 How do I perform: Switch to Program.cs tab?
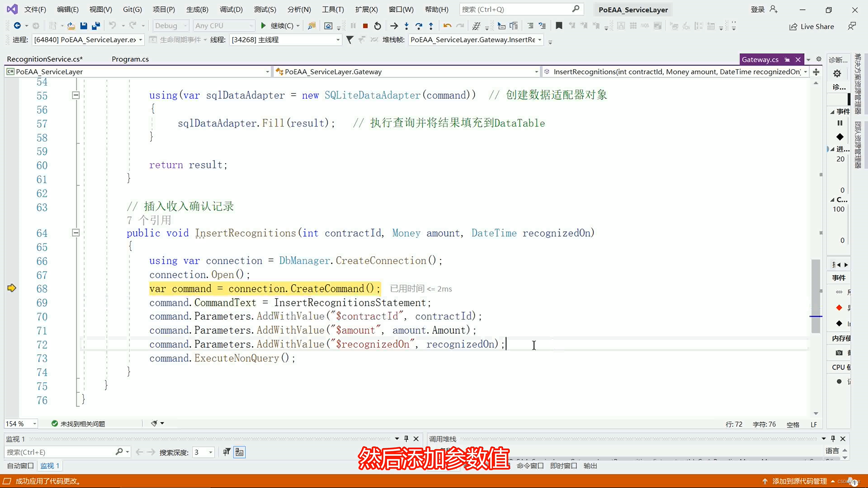coord(130,59)
